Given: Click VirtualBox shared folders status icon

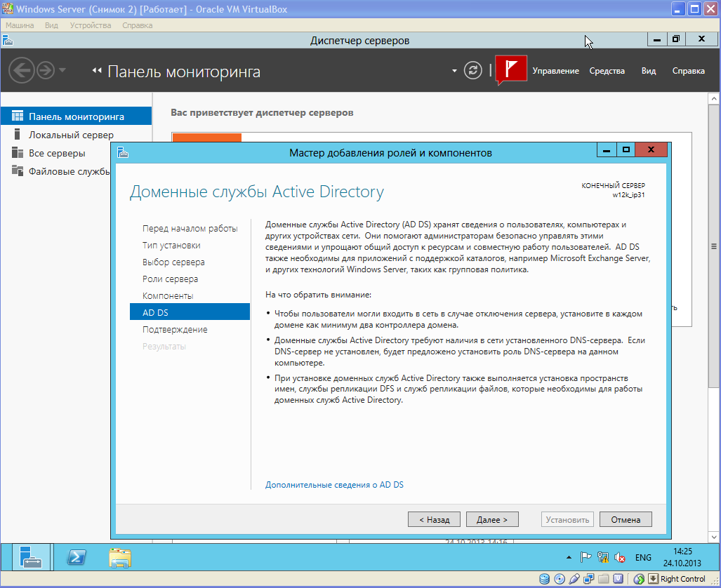Looking at the screenshot, I should tap(604, 579).
